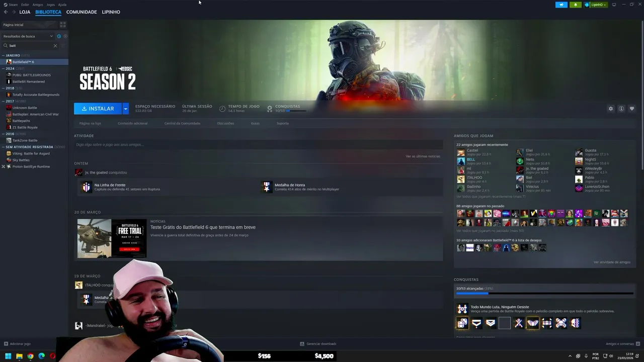Open game information icon

[621, 109]
